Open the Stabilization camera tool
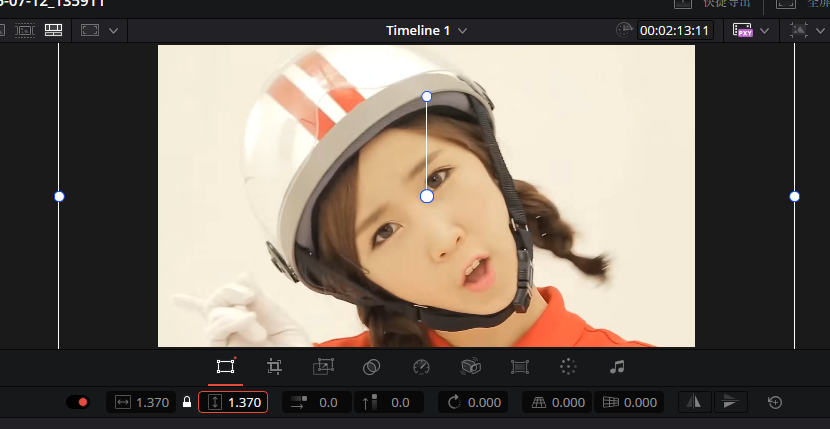The height and width of the screenshot is (429, 830). tap(470, 367)
